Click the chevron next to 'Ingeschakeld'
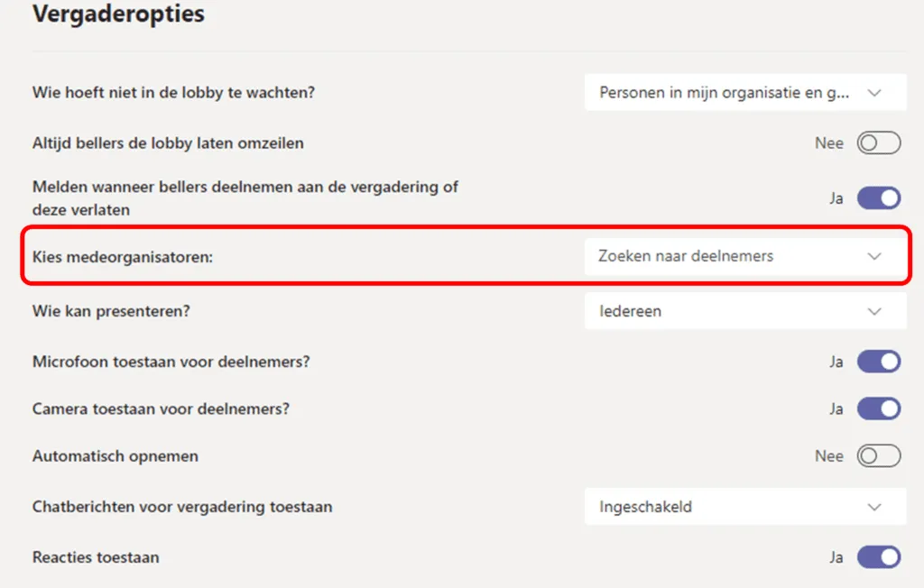 tap(873, 507)
